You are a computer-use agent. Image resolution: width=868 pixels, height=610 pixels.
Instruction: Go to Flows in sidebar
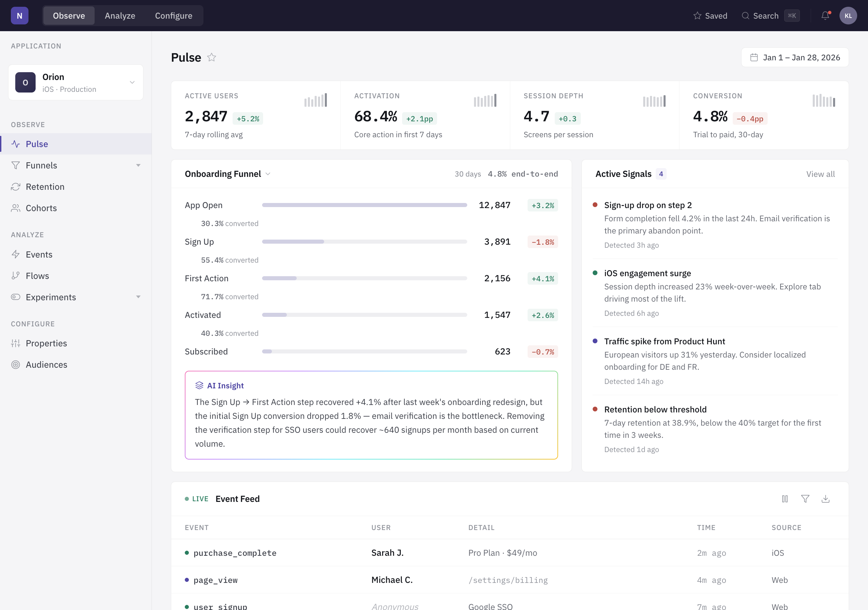coord(37,276)
